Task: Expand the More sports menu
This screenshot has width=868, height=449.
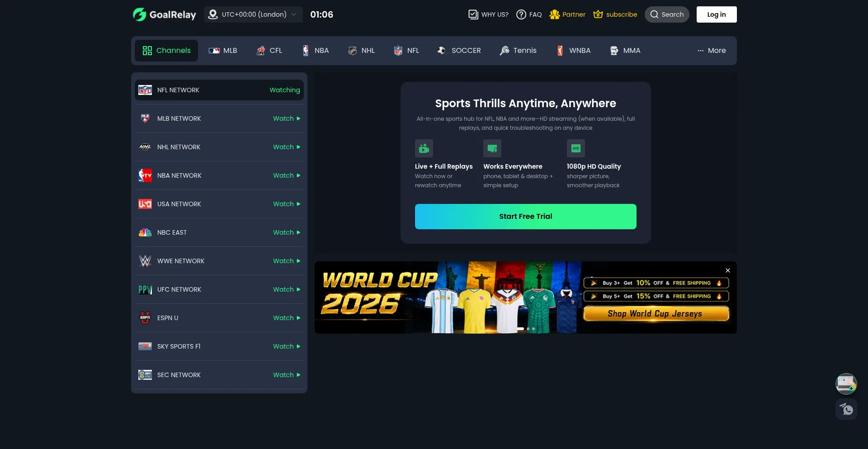Action: tap(712, 51)
